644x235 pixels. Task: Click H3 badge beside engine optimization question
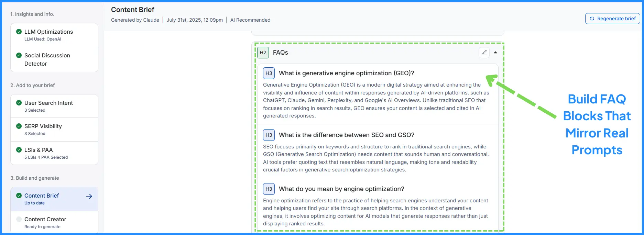(269, 189)
